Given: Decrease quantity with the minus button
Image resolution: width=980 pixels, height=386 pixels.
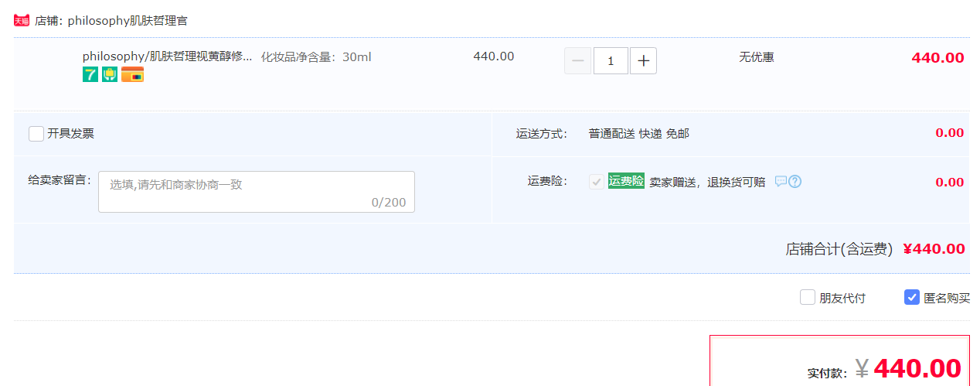Looking at the screenshot, I should click(577, 60).
